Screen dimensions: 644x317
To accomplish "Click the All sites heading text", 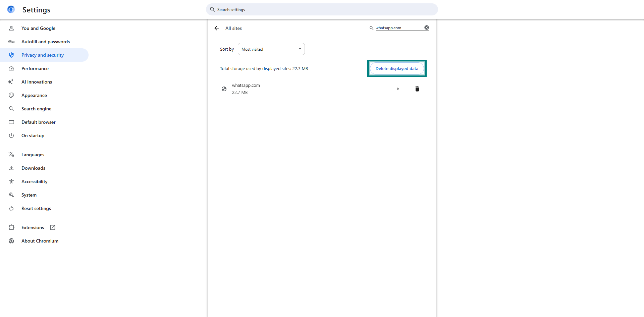I will coord(233,28).
